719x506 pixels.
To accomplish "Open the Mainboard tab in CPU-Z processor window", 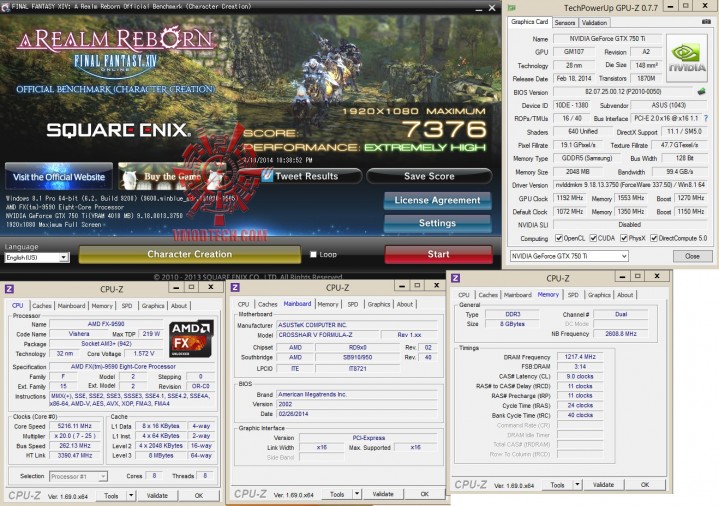I will tap(71, 306).
